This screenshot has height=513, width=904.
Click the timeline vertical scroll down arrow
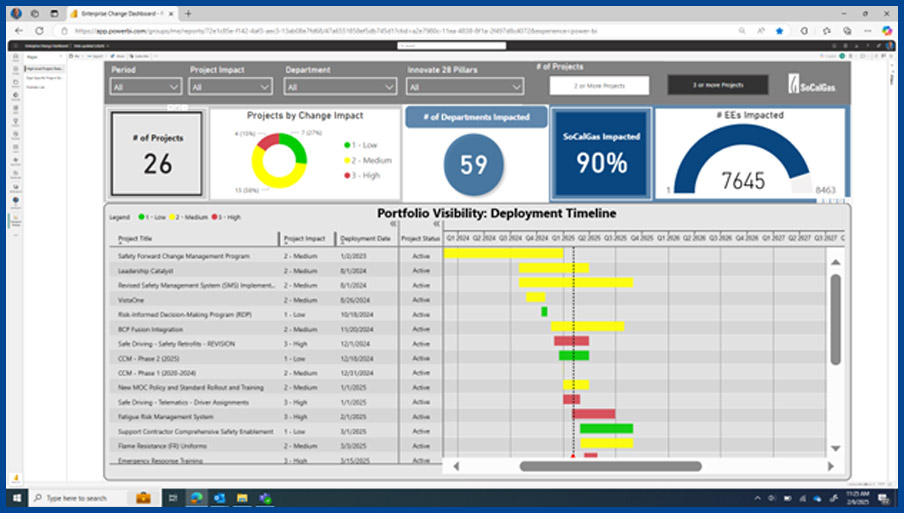point(835,448)
